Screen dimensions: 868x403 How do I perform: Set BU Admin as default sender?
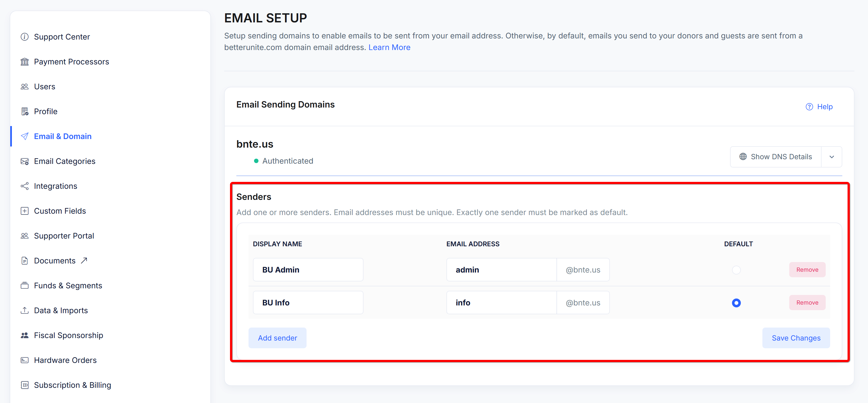pos(736,270)
